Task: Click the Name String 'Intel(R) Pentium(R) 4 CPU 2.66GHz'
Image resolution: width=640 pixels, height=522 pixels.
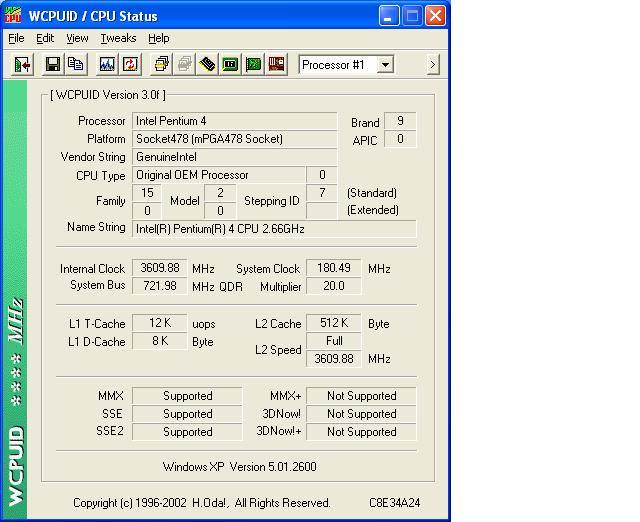Action: click(x=274, y=229)
